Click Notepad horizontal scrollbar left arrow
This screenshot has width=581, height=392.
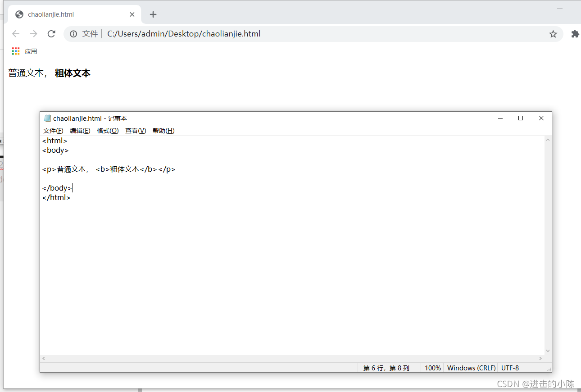(44, 359)
